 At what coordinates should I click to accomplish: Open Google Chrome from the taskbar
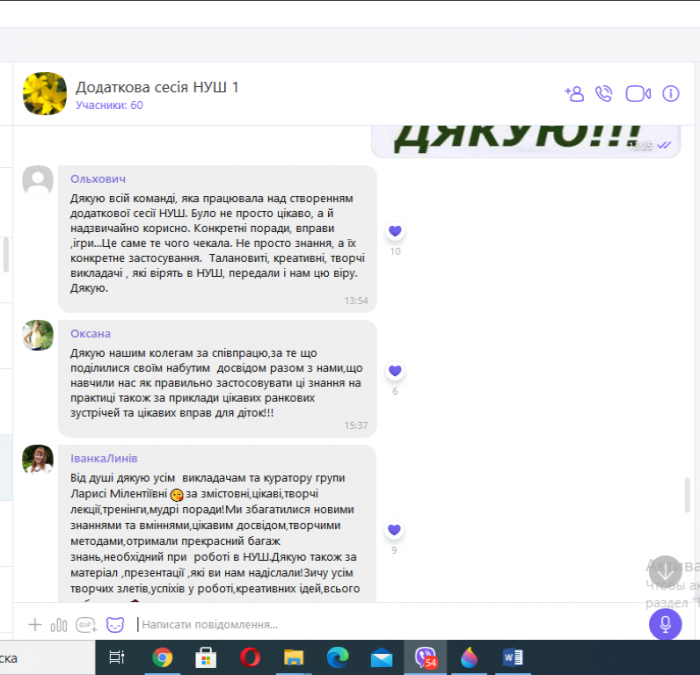(x=162, y=657)
